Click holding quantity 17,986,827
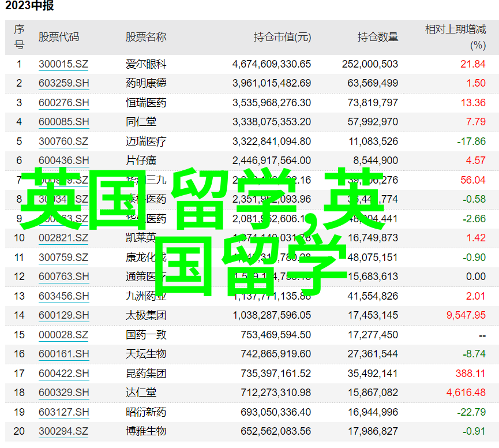The height and width of the screenshot is (448, 499). click(373, 431)
